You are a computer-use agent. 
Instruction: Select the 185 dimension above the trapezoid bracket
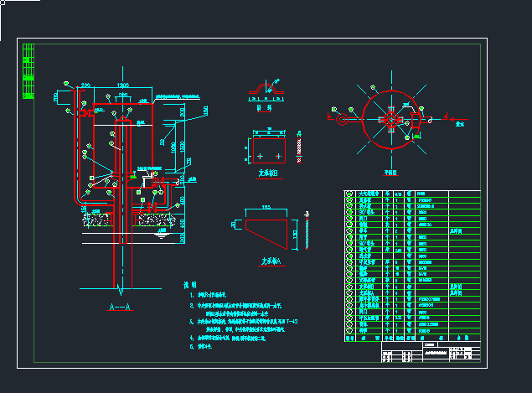pos(267,207)
